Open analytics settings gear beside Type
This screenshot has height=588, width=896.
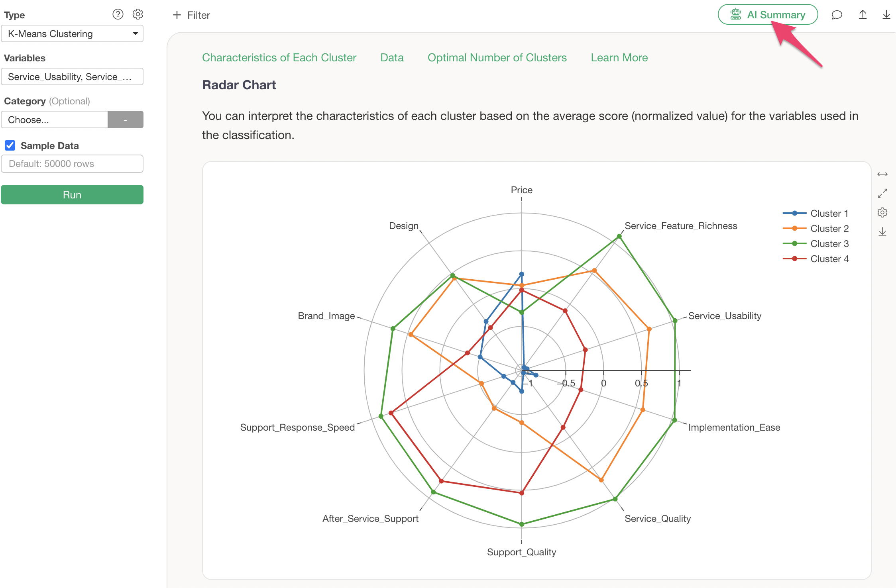pyautogui.click(x=138, y=14)
